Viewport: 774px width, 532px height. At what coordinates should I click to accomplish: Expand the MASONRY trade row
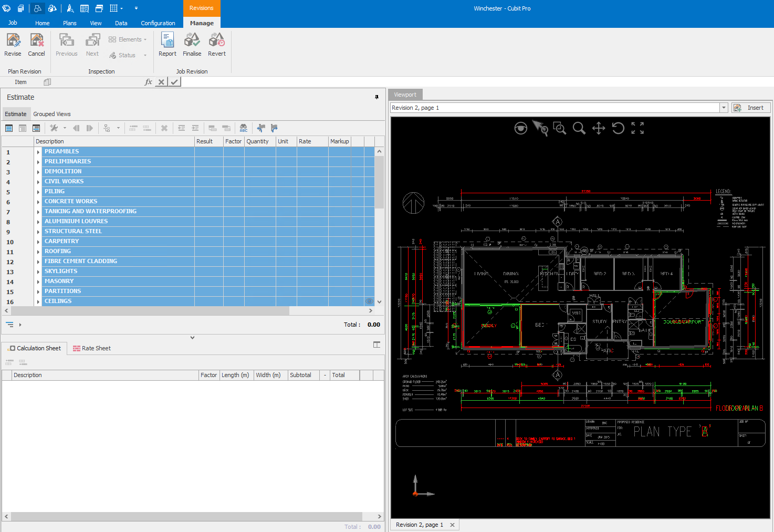coord(38,281)
